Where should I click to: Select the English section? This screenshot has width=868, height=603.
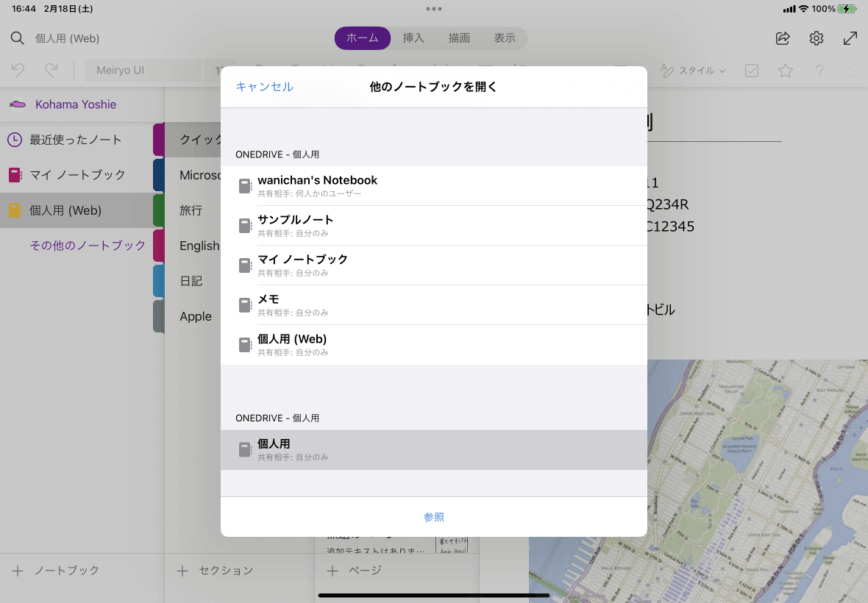point(199,246)
